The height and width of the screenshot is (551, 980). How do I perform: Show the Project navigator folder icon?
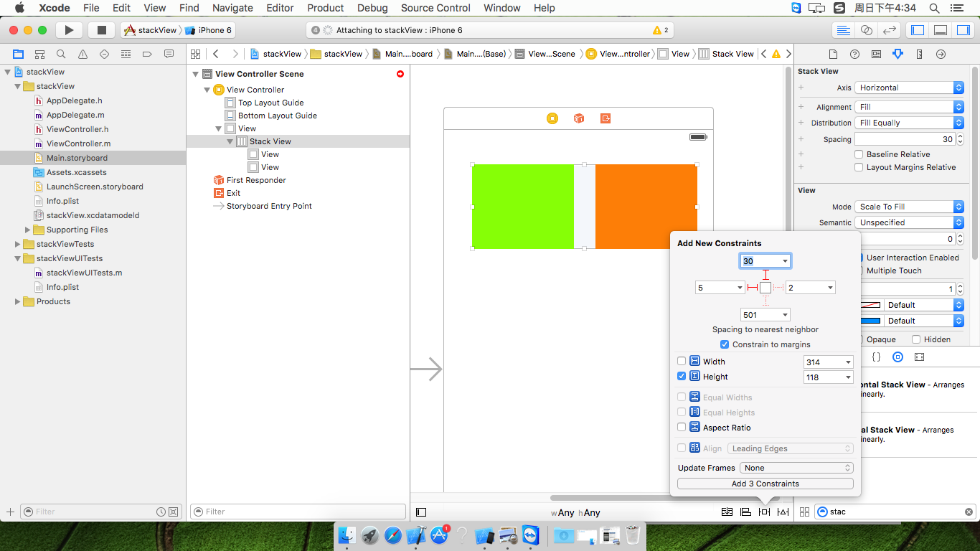[x=19, y=54]
